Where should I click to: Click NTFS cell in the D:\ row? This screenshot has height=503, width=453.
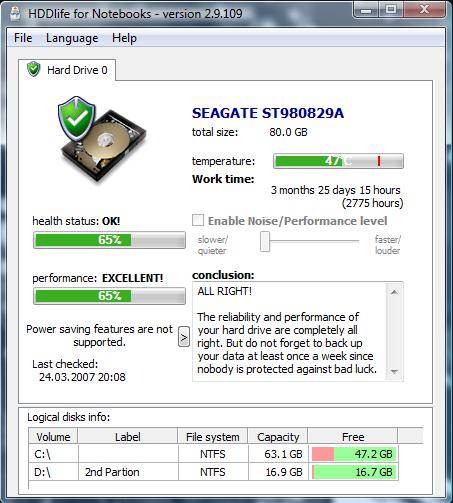click(x=213, y=472)
